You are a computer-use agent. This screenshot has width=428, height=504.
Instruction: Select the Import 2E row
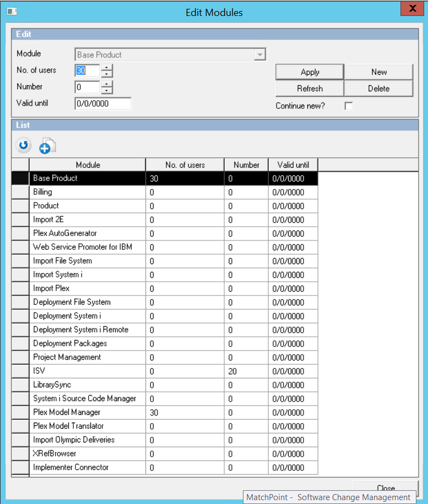click(x=165, y=220)
